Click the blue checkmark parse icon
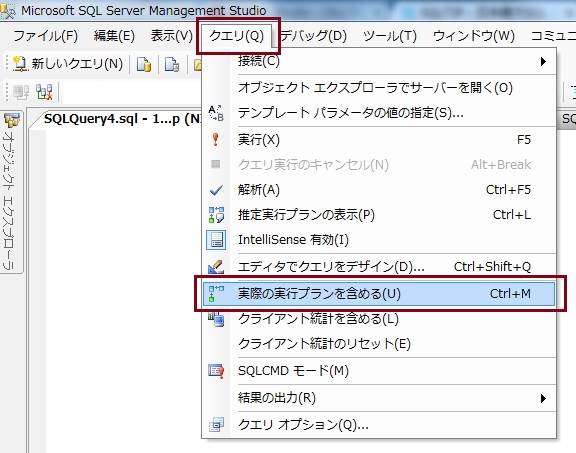 [x=216, y=190]
